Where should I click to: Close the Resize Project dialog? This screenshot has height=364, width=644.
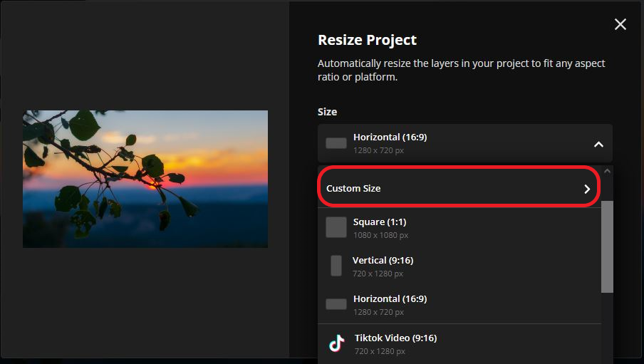pyautogui.click(x=620, y=24)
